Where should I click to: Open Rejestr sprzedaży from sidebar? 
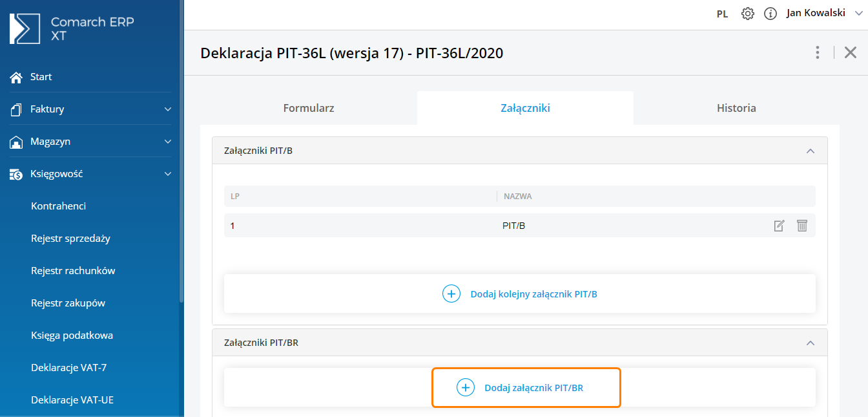(70, 239)
